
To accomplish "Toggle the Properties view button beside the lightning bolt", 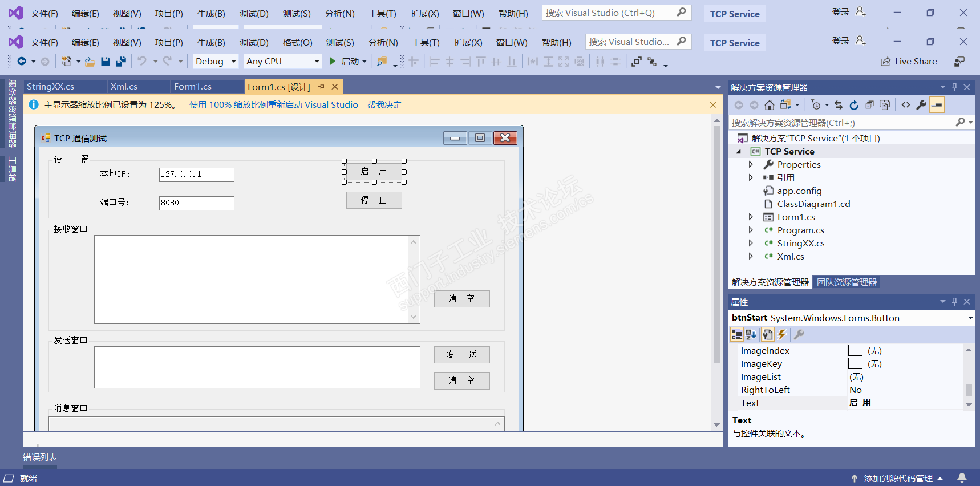I will pyautogui.click(x=767, y=335).
